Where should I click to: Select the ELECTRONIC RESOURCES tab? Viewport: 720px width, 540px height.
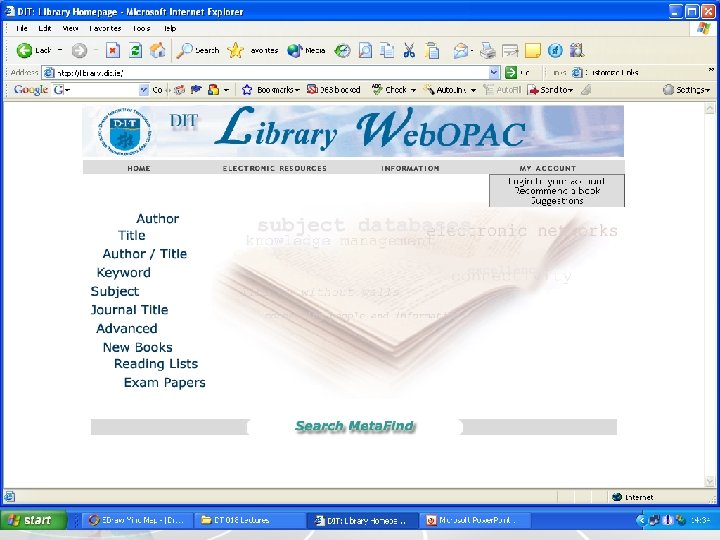[x=275, y=168]
